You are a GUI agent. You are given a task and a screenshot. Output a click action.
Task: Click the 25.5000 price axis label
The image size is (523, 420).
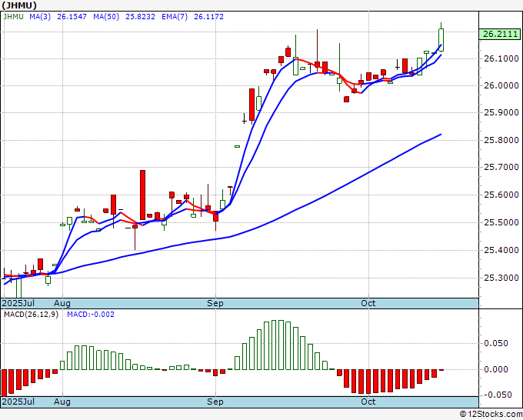[501, 222]
